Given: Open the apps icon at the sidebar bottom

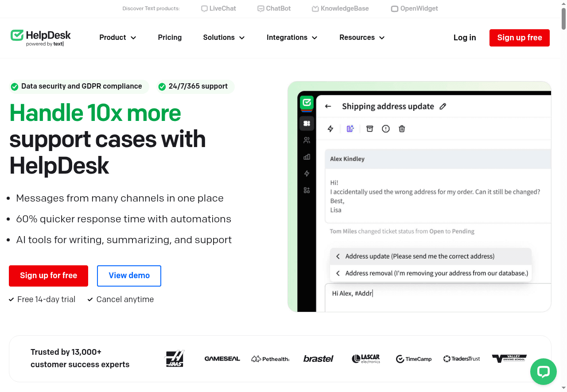Looking at the screenshot, I should 307,189.
